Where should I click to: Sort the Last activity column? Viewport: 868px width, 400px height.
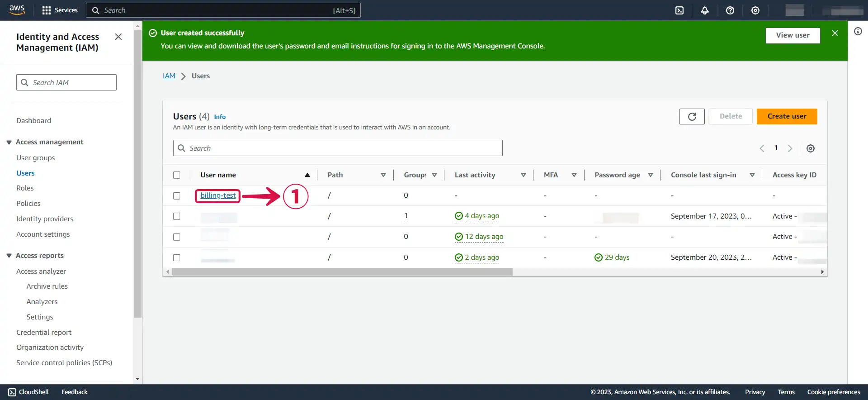coord(523,175)
